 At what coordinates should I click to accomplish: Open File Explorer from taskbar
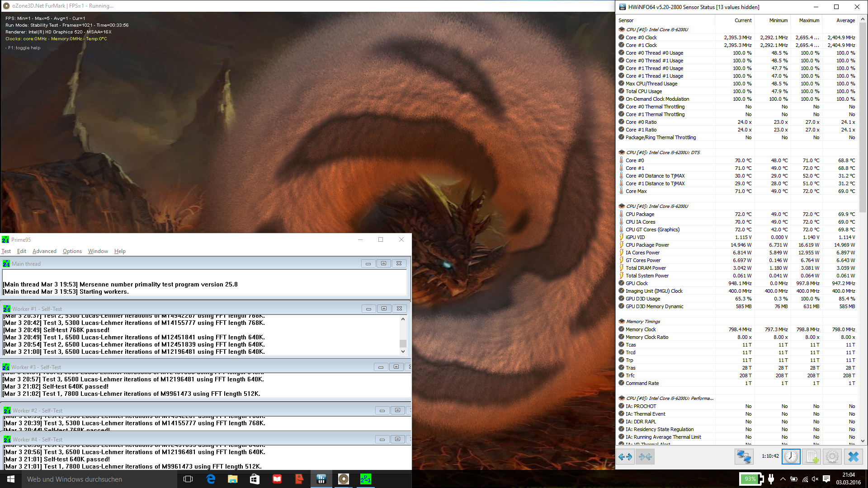click(233, 479)
